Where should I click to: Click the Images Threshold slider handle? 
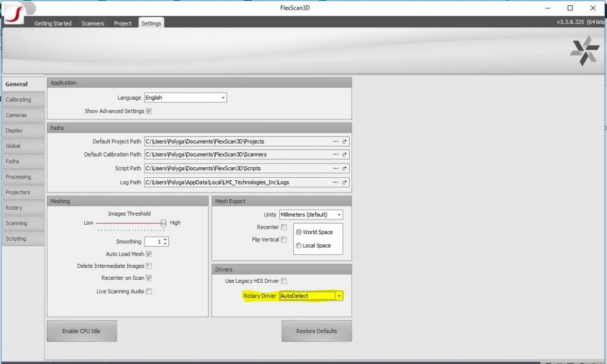164,223
